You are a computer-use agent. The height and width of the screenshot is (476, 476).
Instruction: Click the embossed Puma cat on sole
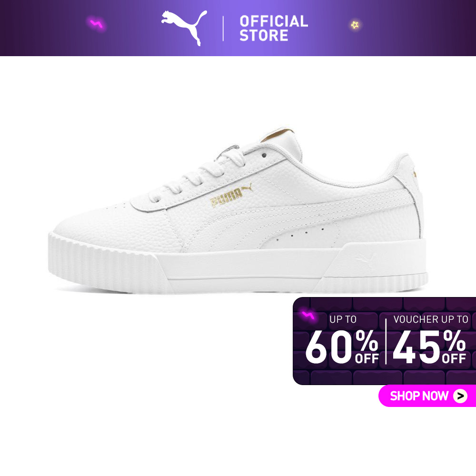pos(366,260)
